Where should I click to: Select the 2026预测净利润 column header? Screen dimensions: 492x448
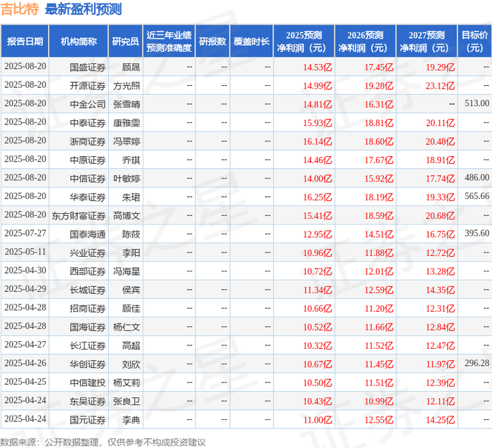pos(365,41)
